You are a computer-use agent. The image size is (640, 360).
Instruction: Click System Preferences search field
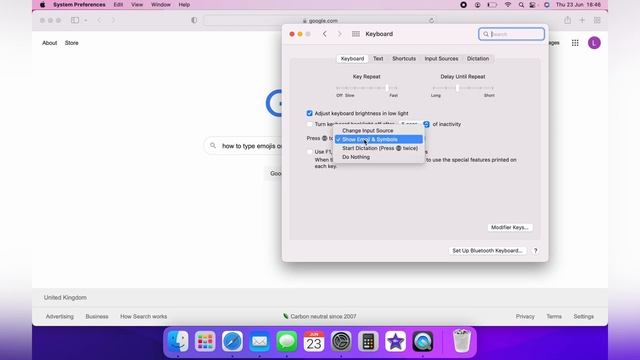point(511,34)
